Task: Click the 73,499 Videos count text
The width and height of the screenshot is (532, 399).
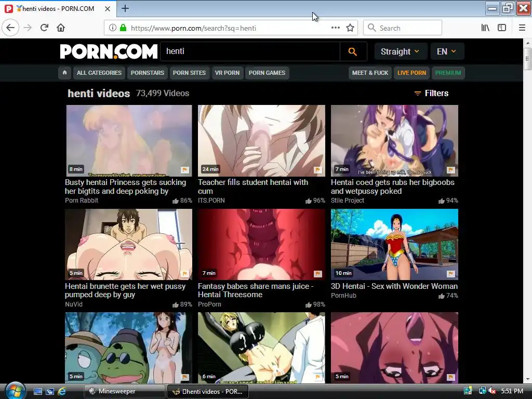Action: 163,94
